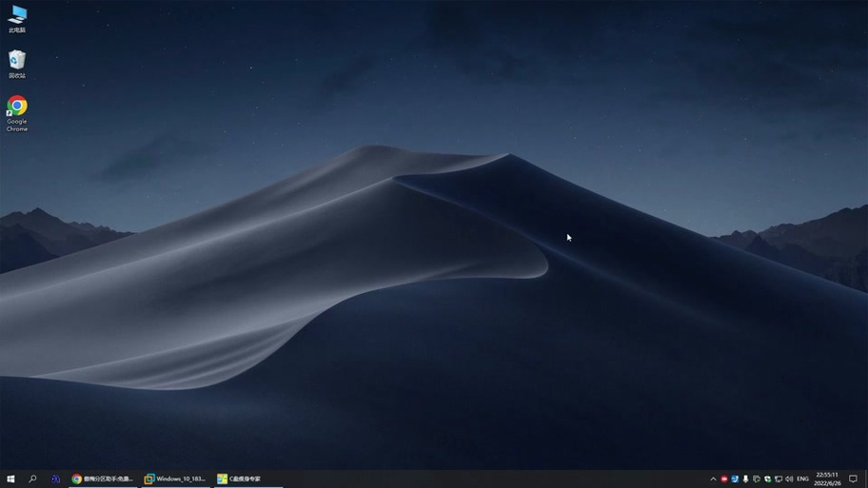Click the red recorder tray icon
Image resolution: width=868 pixels, height=488 pixels.
[724, 478]
